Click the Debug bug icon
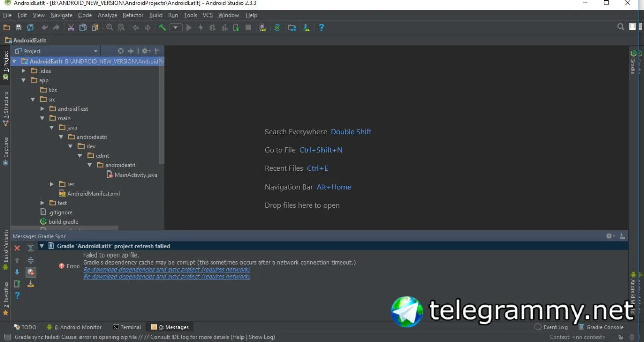 click(x=212, y=28)
